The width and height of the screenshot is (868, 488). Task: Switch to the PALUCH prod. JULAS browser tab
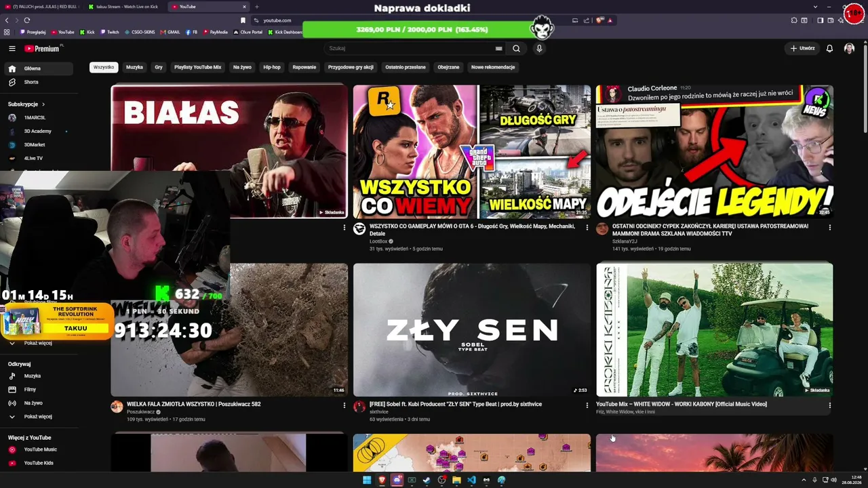click(x=42, y=7)
